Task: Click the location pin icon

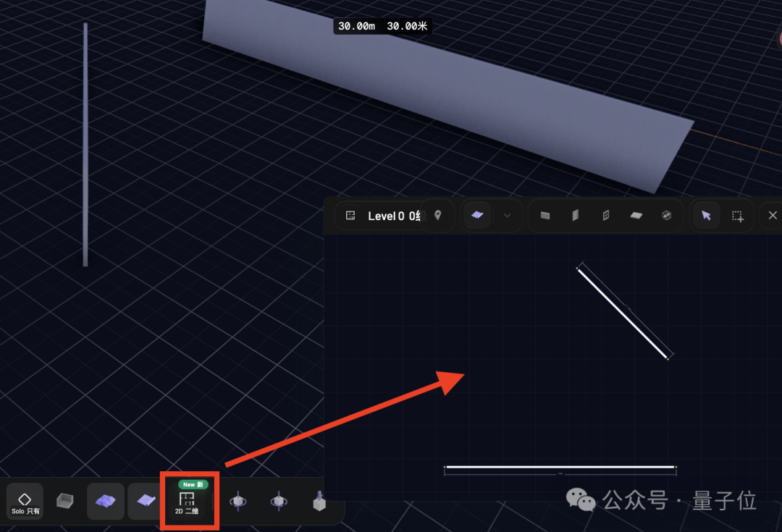Action: (437, 216)
